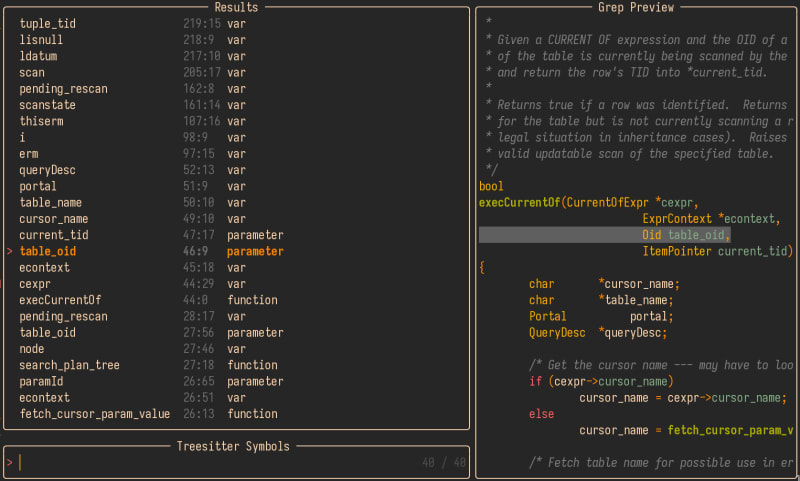Click the 40 / 40 results counter
This screenshot has width=800, height=481.
pyautogui.click(x=444, y=462)
